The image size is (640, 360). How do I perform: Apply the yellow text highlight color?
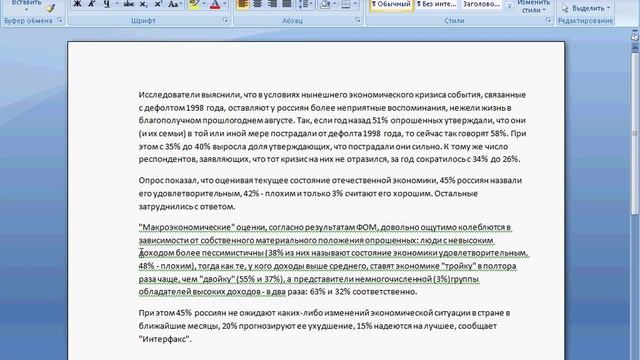click(194, 4)
